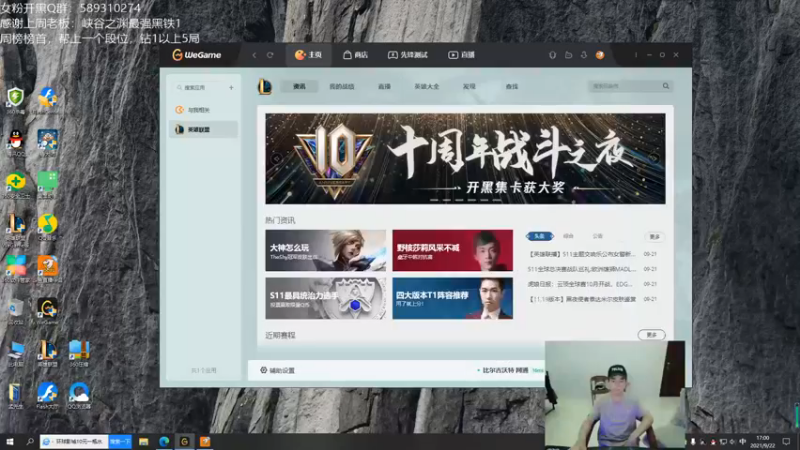Open the 商店 store tab
Screen dimensions: 800x450
pos(356,55)
